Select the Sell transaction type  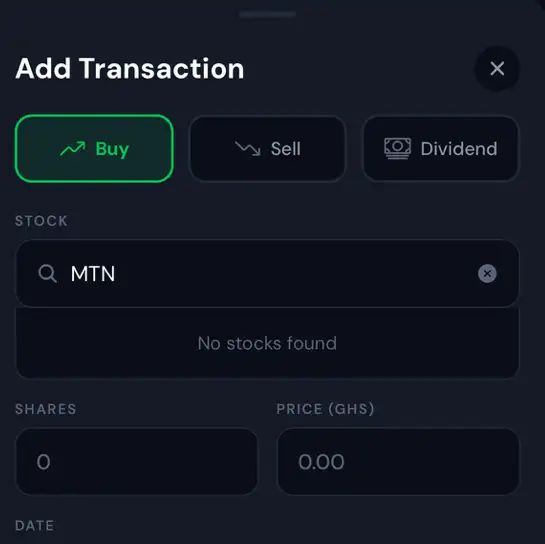pos(268,148)
